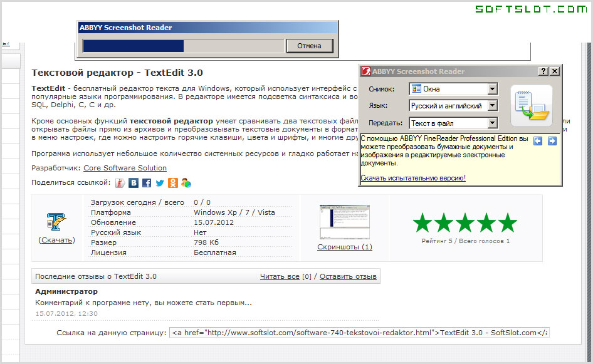Image resolution: width=593 pixels, height=364 pixels.
Task: Rate with the first green star
Action: pyautogui.click(x=422, y=222)
